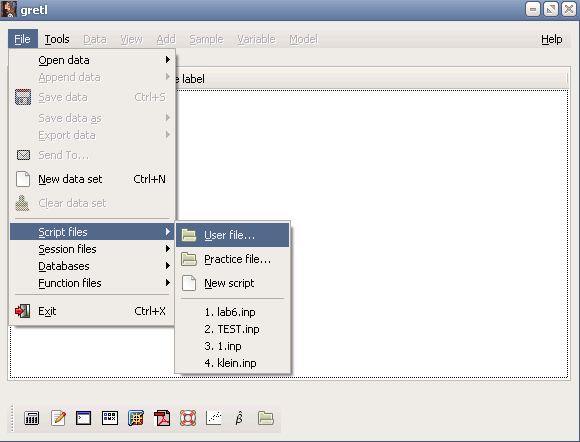Open recent script 1. lab6.inp
The width and height of the screenshot is (580, 442).
(x=232, y=312)
